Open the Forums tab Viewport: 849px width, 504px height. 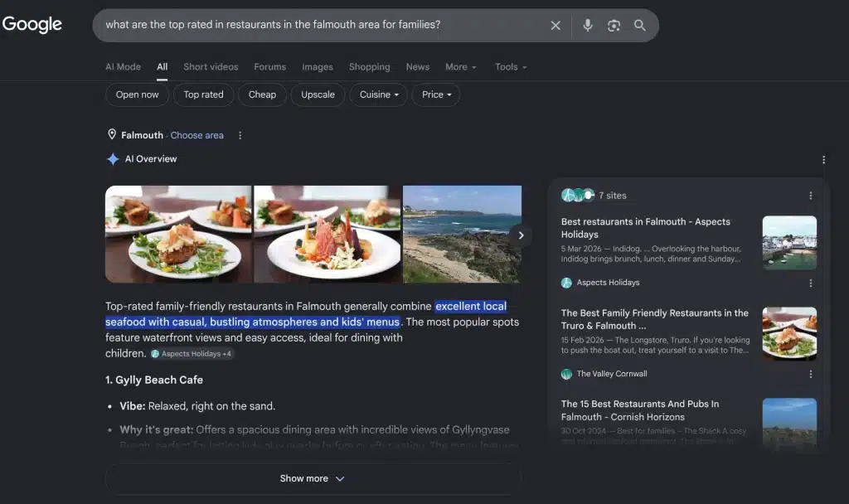(x=269, y=66)
